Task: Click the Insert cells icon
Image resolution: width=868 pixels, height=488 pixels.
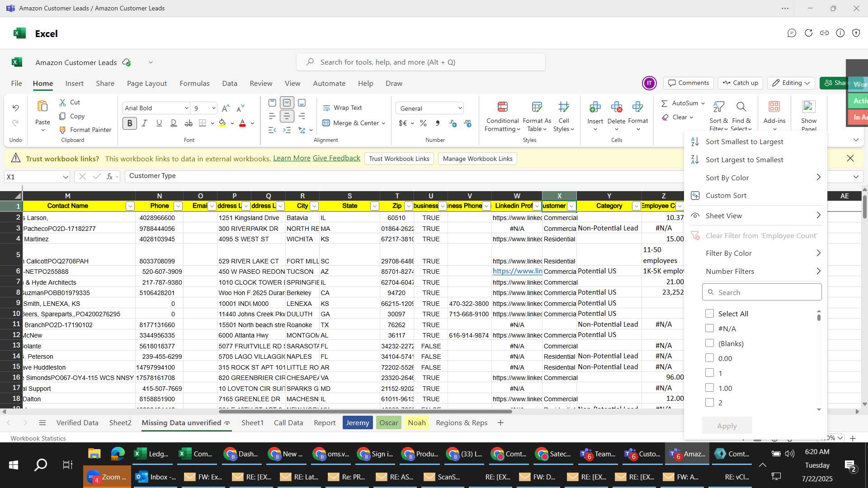Action: coord(595,107)
